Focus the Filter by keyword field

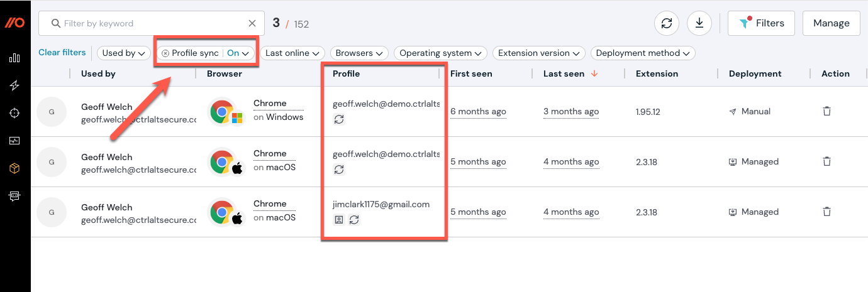pos(151,23)
